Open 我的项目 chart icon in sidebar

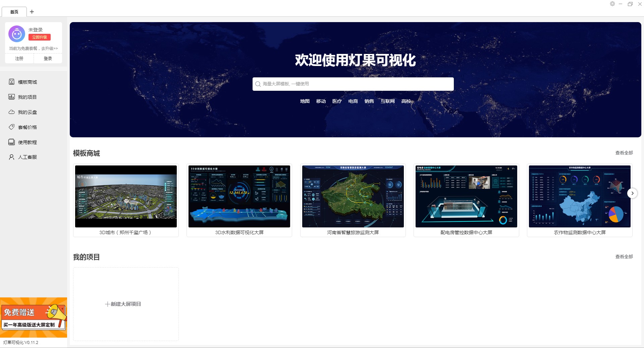(x=12, y=97)
